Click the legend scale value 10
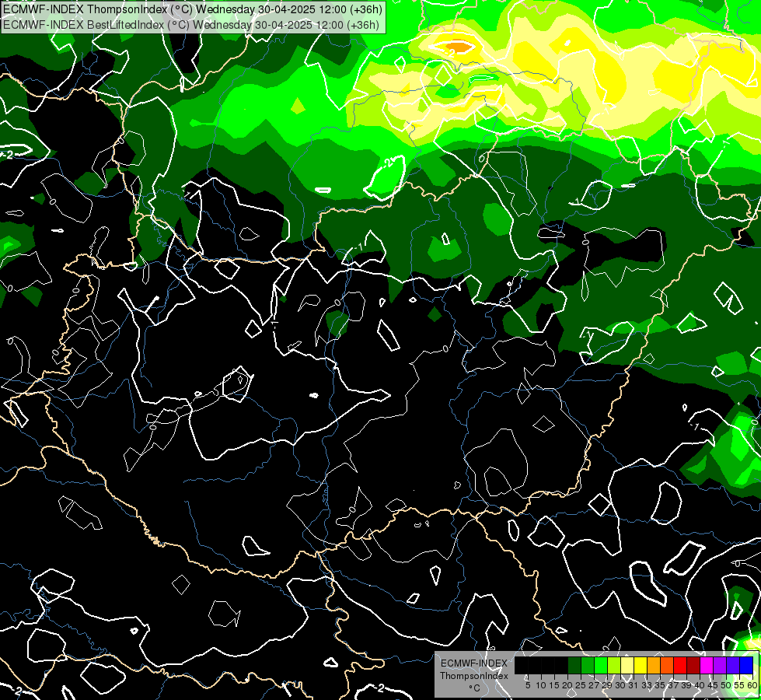761x700 pixels. pyautogui.click(x=541, y=685)
